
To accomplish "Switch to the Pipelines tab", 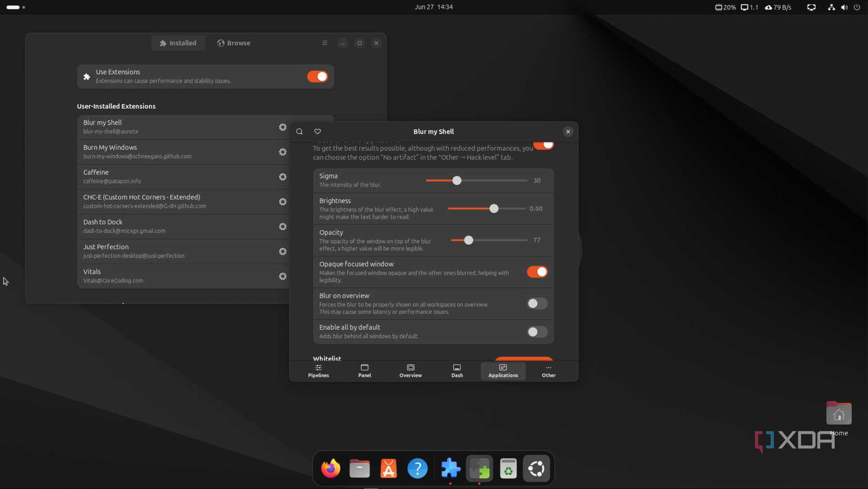I will 318,371.
